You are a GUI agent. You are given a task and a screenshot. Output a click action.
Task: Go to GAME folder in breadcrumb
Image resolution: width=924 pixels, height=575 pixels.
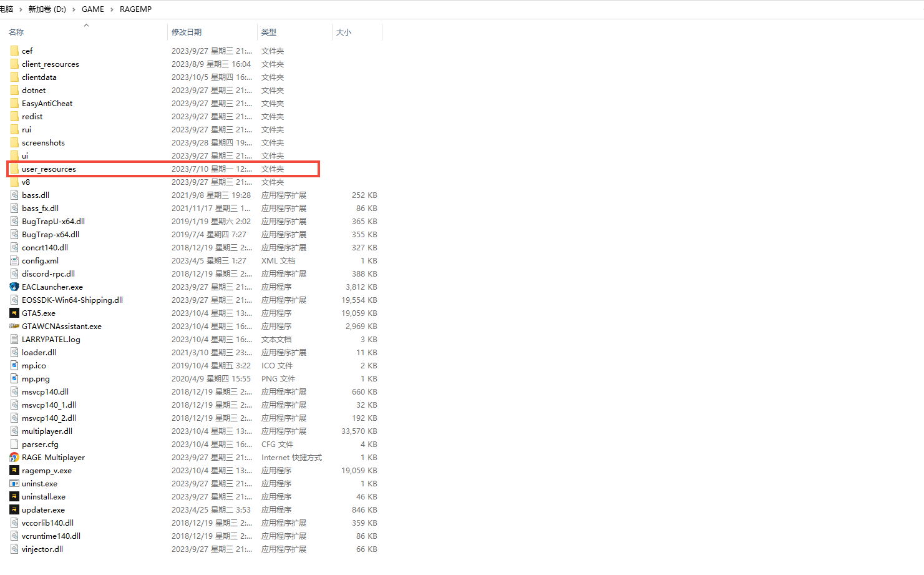pos(93,9)
